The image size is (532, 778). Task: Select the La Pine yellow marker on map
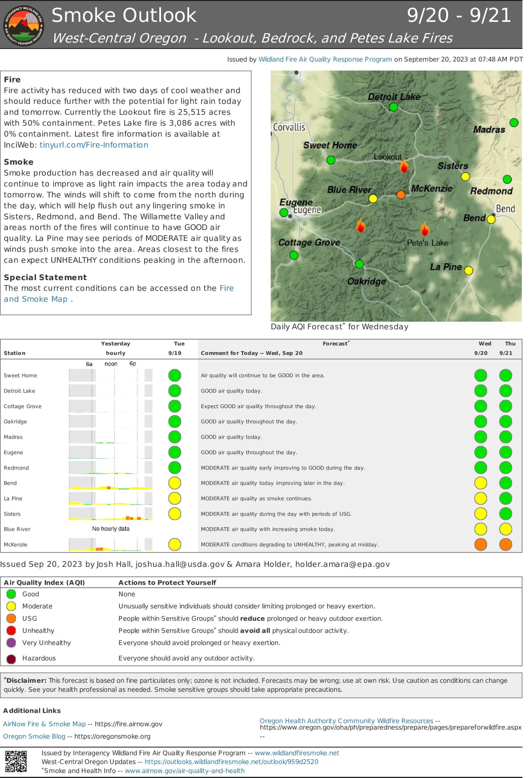click(469, 270)
